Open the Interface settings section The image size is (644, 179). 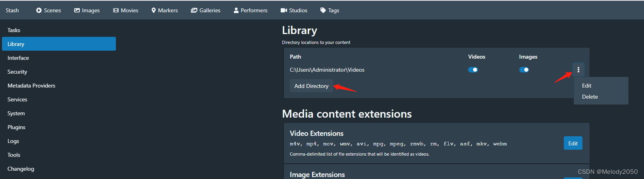tap(59, 58)
